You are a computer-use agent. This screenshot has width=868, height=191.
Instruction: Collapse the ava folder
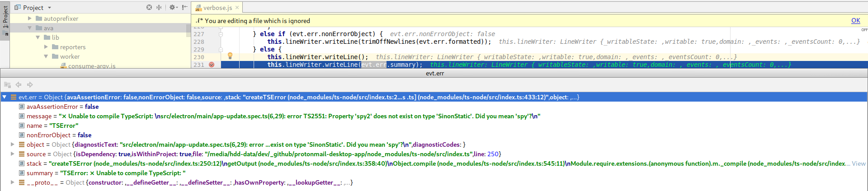pyautogui.click(x=30, y=28)
